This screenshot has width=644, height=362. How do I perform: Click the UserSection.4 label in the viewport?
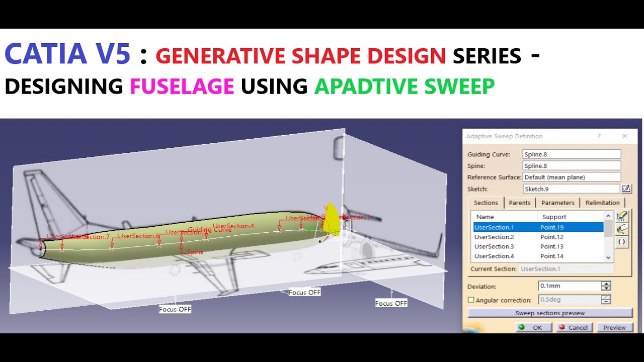click(233, 226)
